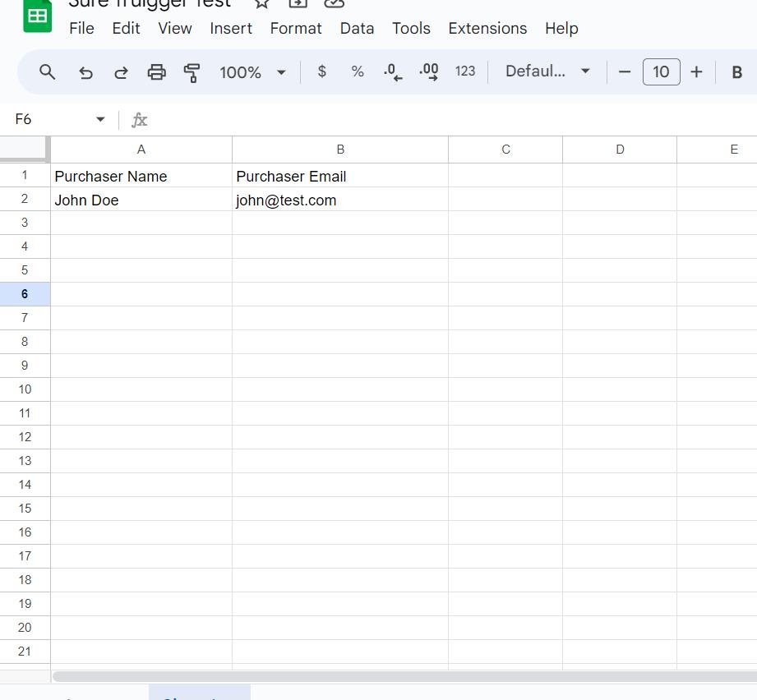Click the font size input field

[661, 71]
